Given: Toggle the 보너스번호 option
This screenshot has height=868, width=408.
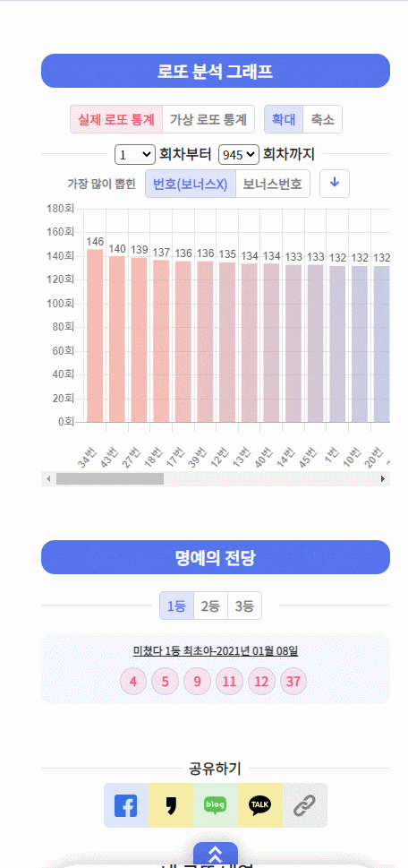Looking at the screenshot, I should coord(273,184).
